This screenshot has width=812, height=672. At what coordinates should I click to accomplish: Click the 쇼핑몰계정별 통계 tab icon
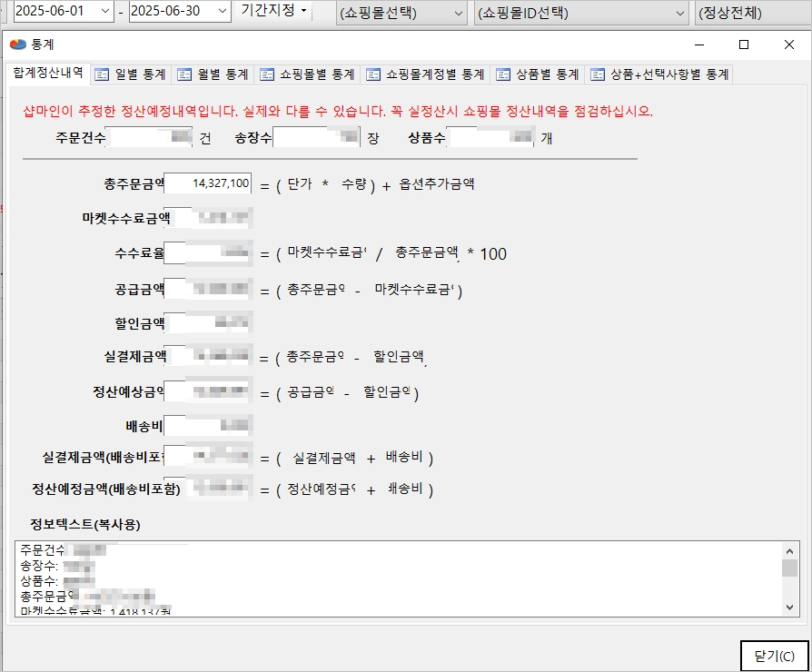(x=373, y=74)
